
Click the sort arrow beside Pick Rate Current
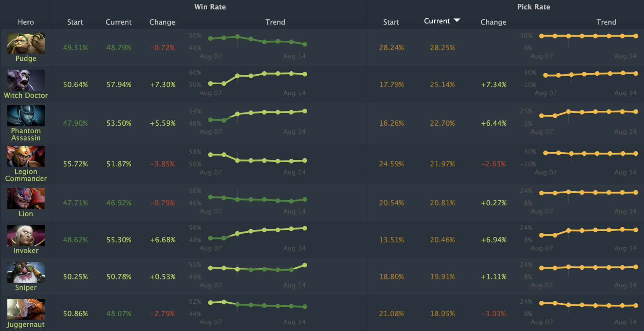[x=457, y=21]
